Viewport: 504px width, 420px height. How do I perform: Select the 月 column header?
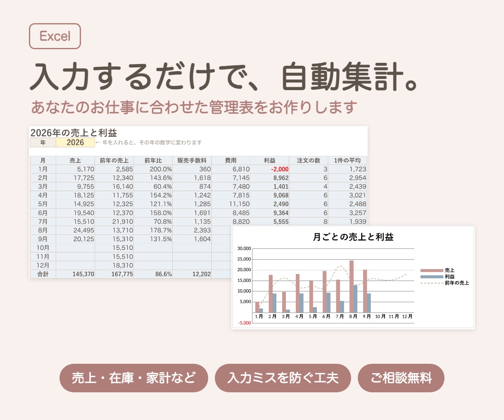click(43, 160)
